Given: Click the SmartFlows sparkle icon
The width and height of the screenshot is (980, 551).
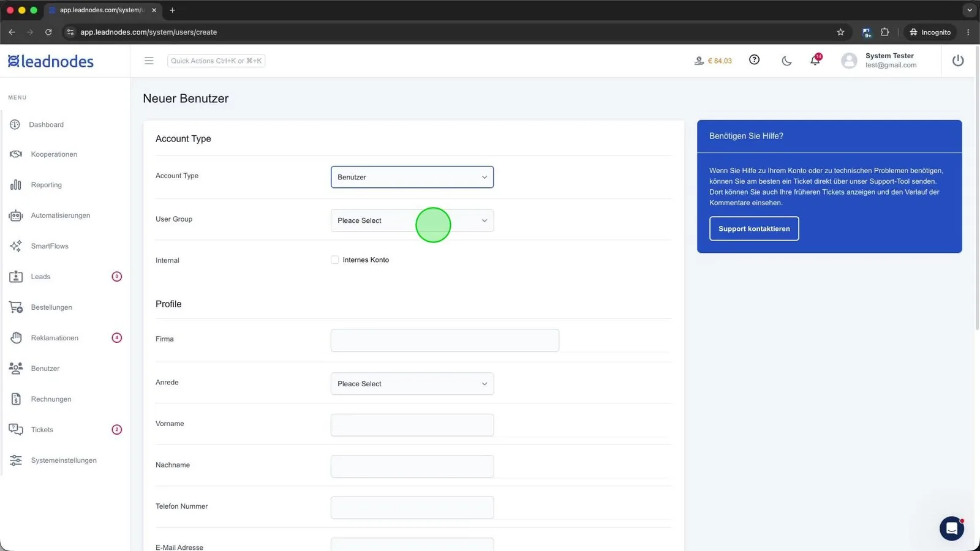Looking at the screenshot, I should pyautogui.click(x=16, y=246).
